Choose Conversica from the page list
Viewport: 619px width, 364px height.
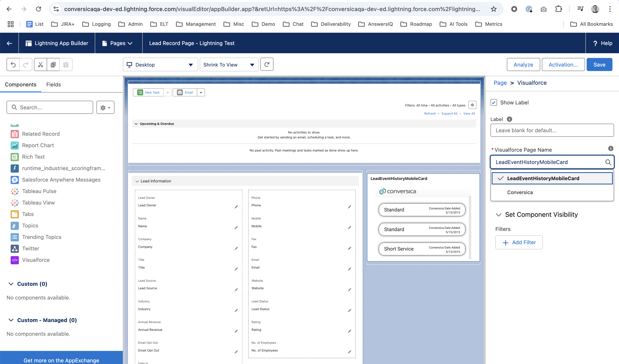[x=552, y=192]
